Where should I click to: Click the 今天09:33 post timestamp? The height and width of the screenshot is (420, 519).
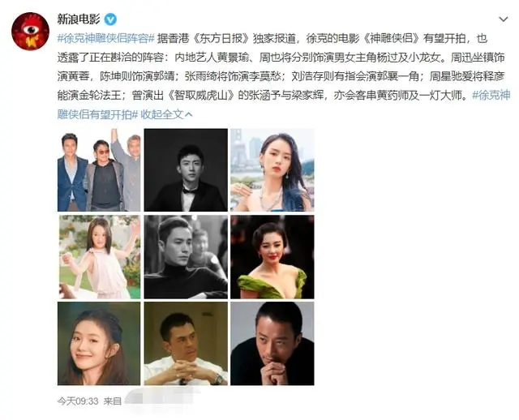pyautogui.click(x=78, y=401)
